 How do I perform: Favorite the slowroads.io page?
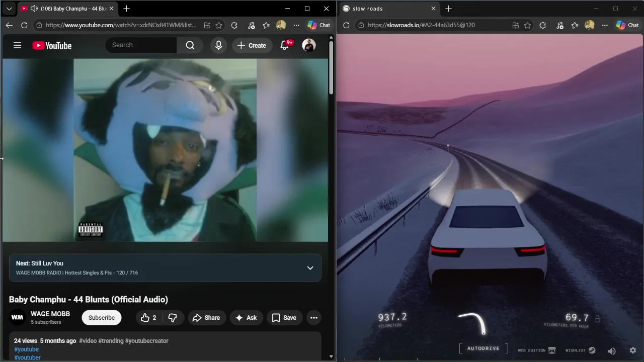527,25
